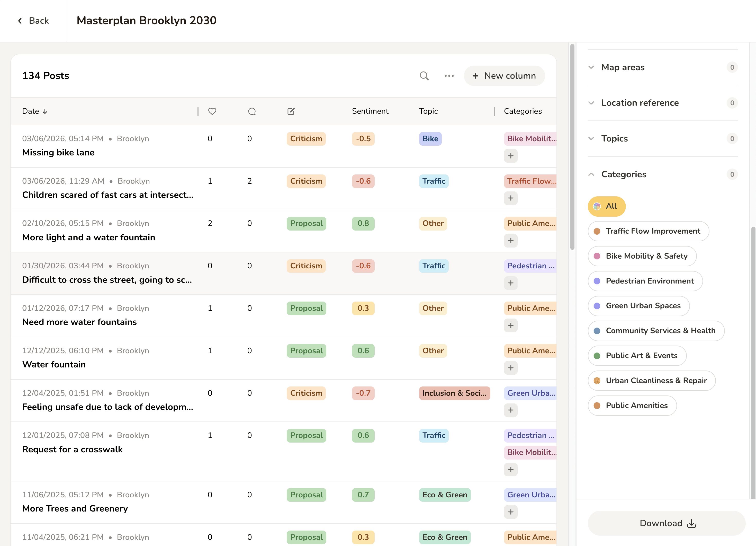Screen dimensions: 756x546
Task: Toggle Community Services & Health filter
Action: point(656,331)
